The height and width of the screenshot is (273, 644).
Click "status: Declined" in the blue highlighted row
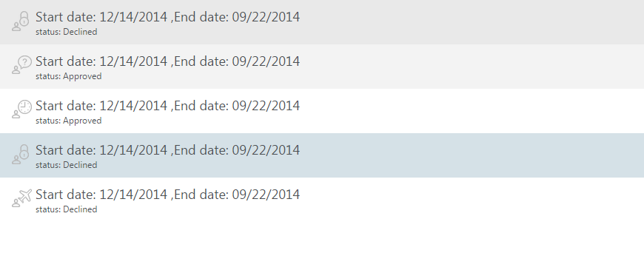click(x=67, y=165)
